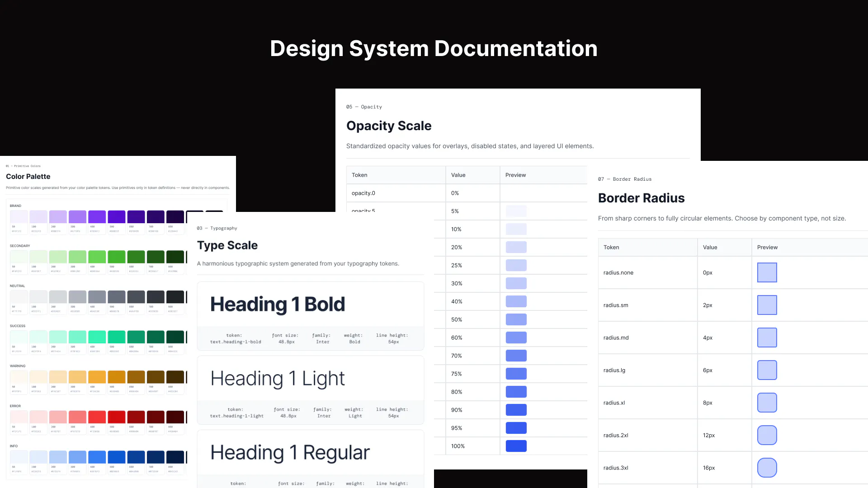The width and height of the screenshot is (868, 488).
Task: Pick the Warning 400 orange swatch
Action: pos(97,377)
